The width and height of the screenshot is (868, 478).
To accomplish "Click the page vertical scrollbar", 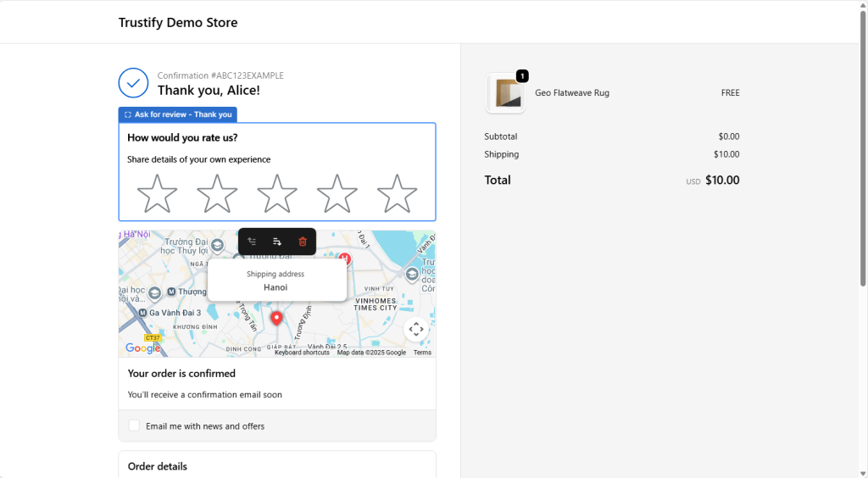I will point(863,153).
